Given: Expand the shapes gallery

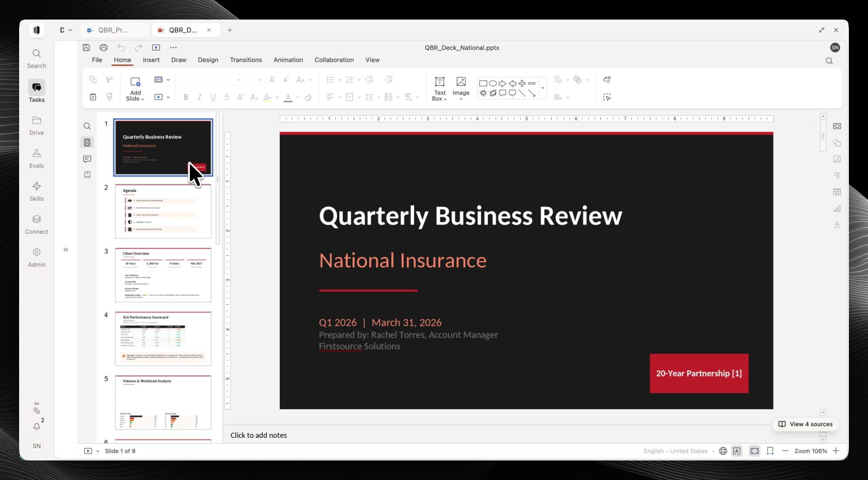Looking at the screenshot, I should tap(542, 88).
